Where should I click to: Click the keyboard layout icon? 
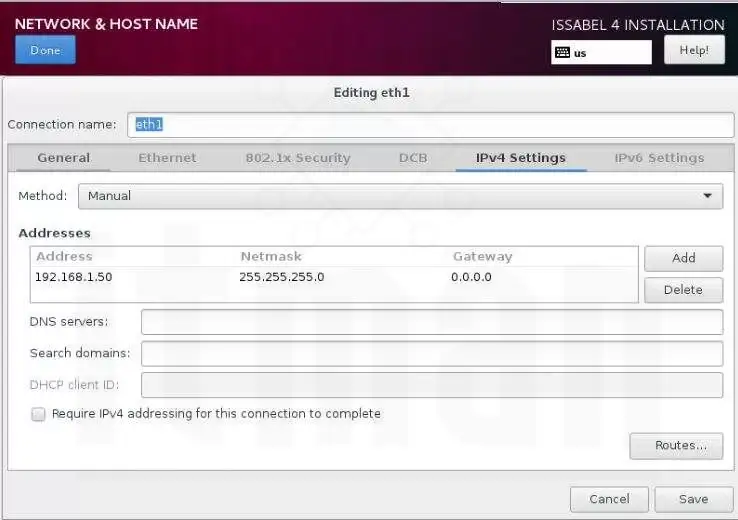[x=562, y=52]
